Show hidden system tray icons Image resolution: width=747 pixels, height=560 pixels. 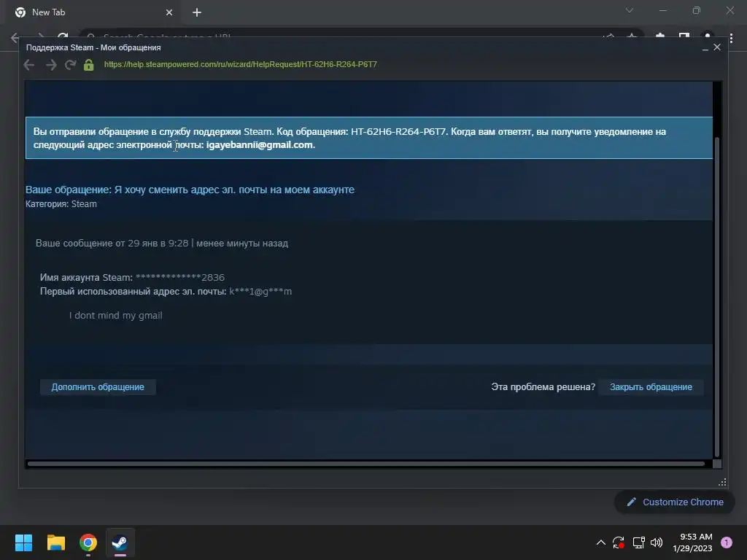(x=601, y=542)
